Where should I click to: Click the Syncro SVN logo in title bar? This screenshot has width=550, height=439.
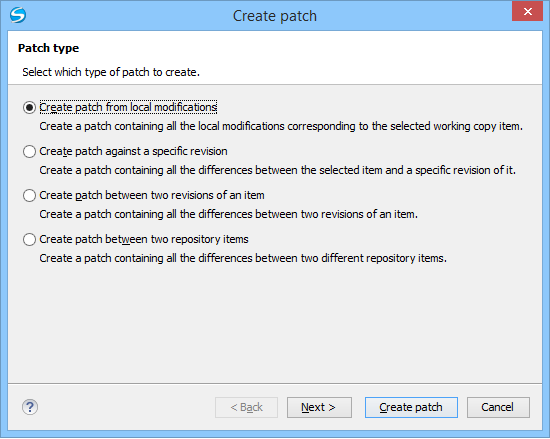18,15
